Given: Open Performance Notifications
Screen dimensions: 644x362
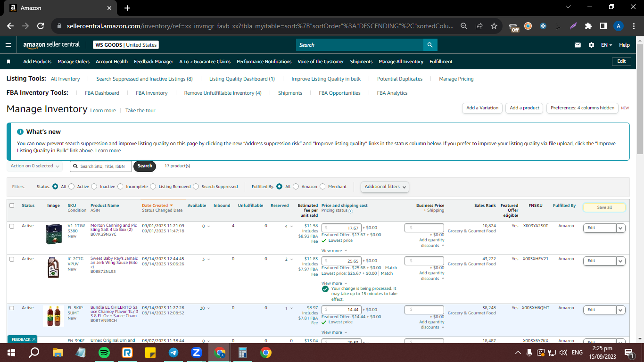Looking at the screenshot, I should [x=264, y=62].
